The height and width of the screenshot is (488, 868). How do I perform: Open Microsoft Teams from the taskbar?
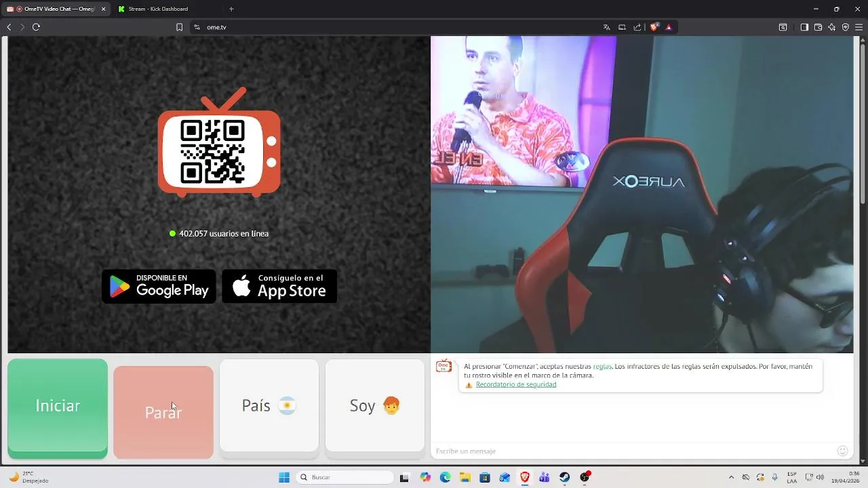point(545,477)
